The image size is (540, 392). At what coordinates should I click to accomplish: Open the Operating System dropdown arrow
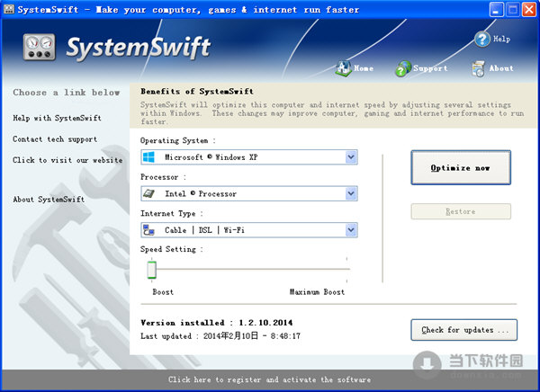pyautogui.click(x=351, y=157)
